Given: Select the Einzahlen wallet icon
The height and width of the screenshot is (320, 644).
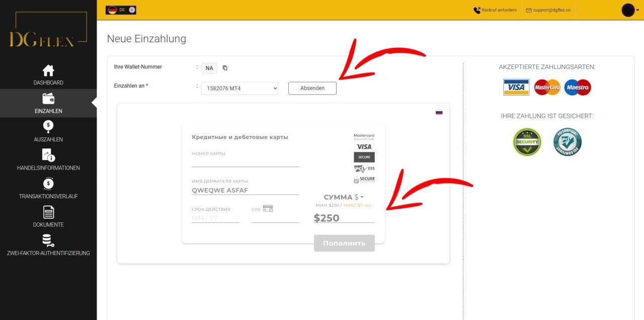Looking at the screenshot, I should pyautogui.click(x=48, y=99).
